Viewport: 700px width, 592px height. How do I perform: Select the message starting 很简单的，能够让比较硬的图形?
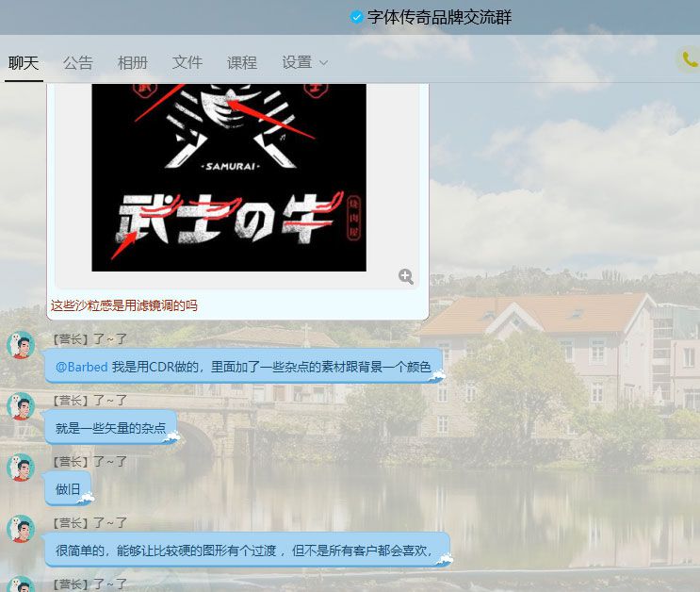click(x=248, y=550)
